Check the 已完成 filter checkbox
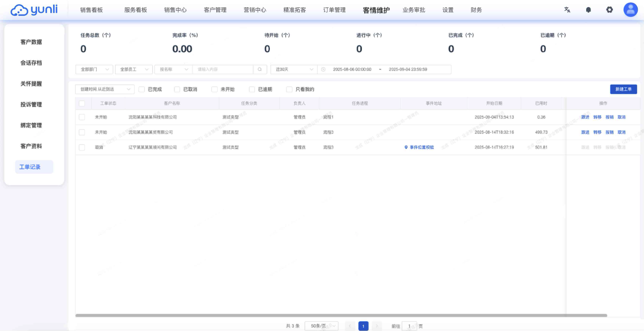This screenshot has width=644, height=331. tap(141, 89)
